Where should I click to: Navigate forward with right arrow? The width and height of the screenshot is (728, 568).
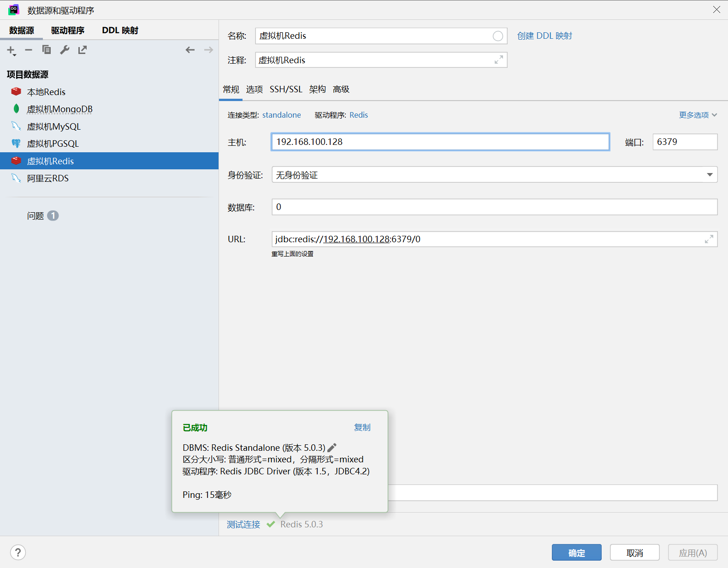(208, 50)
